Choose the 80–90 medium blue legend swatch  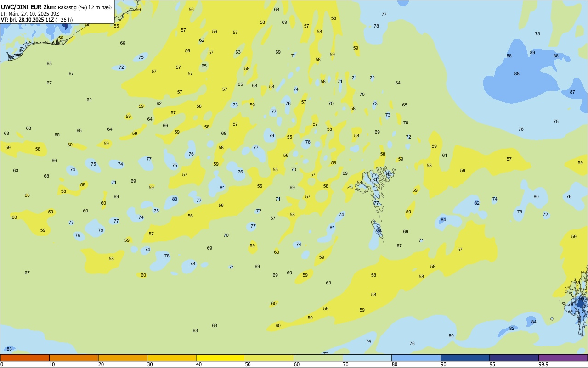(x=416, y=357)
